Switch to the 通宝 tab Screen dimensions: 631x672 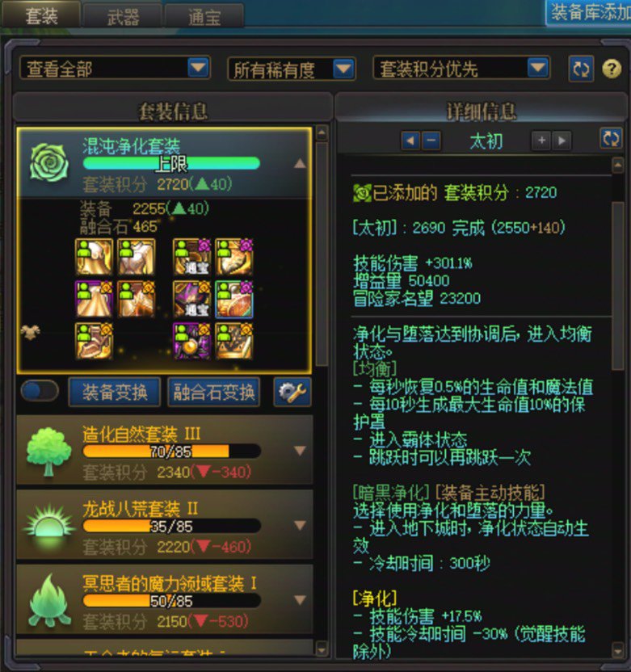[x=204, y=17]
